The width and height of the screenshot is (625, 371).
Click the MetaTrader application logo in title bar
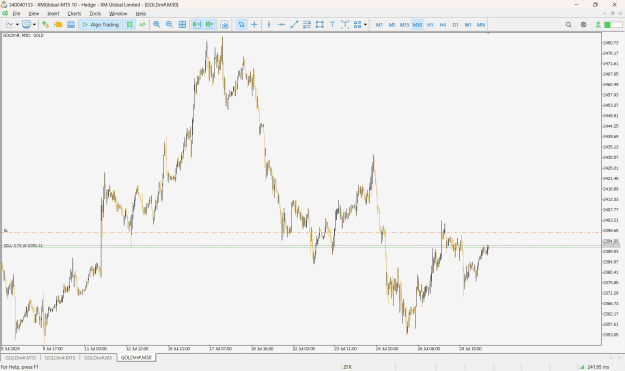coord(4,5)
